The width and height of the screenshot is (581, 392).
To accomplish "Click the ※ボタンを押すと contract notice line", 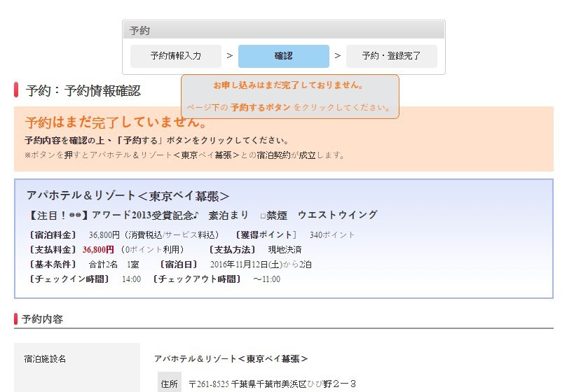I will pos(184,155).
